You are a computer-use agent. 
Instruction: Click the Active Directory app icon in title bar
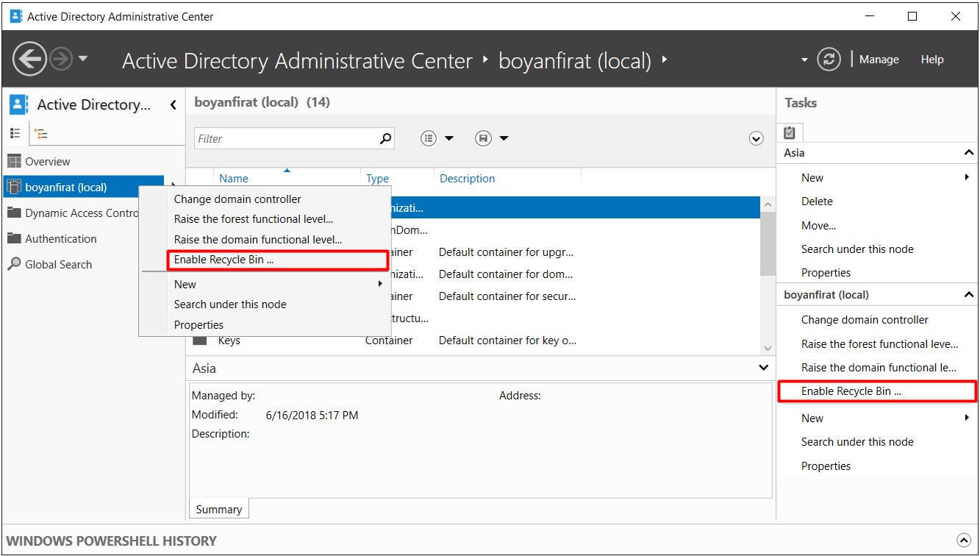tap(15, 16)
